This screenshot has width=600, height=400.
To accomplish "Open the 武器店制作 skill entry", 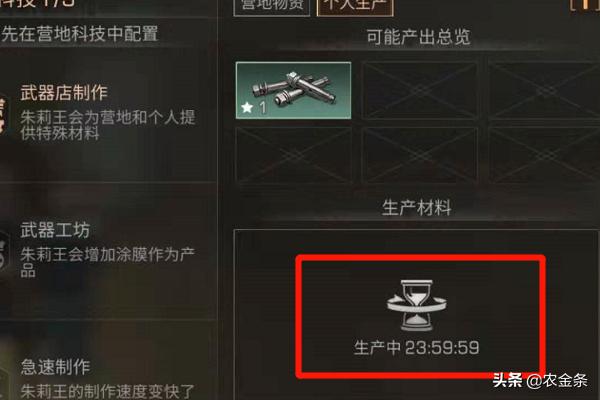I will tap(108, 113).
